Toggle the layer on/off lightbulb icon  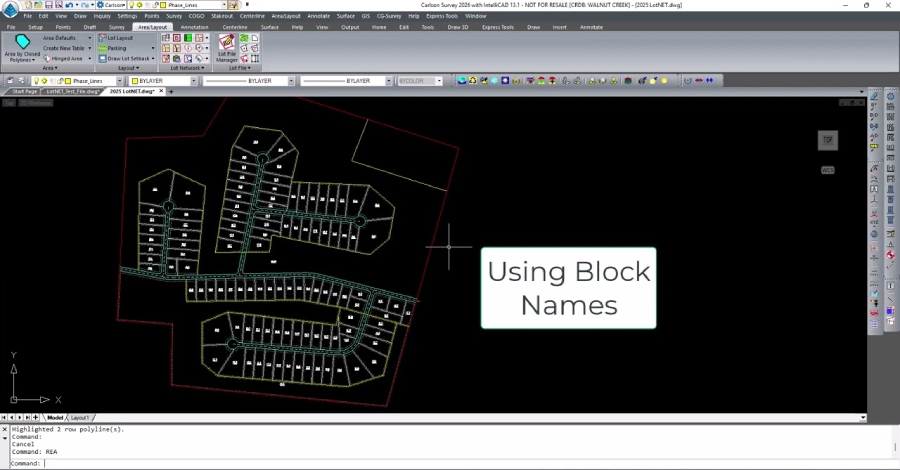pos(37,81)
